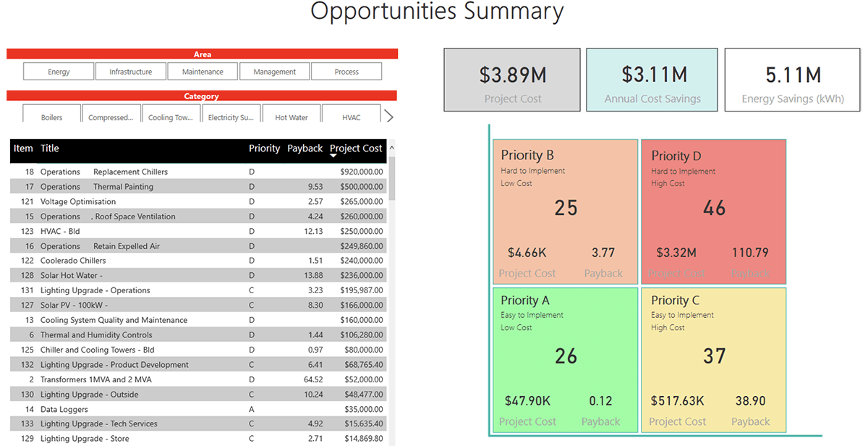Sort the table by Payback column
Screen dimensions: 868x446
(305, 148)
